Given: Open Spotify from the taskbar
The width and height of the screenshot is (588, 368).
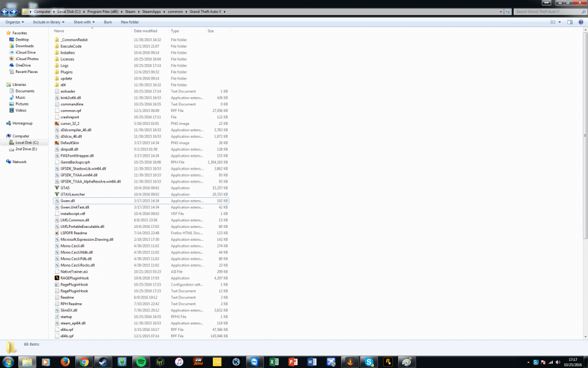Looking at the screenshot, I should (x=141, y=362).
